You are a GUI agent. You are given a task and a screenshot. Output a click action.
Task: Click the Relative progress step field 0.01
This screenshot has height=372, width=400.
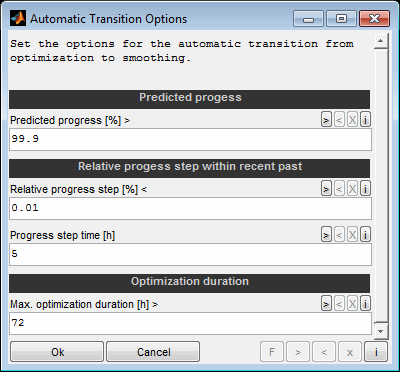(x=190, y=208)
